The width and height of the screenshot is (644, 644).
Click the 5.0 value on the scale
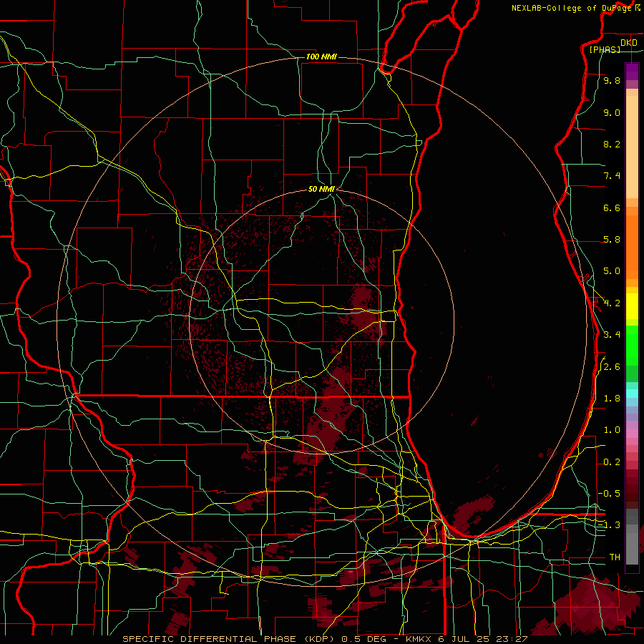coord(612,271)
